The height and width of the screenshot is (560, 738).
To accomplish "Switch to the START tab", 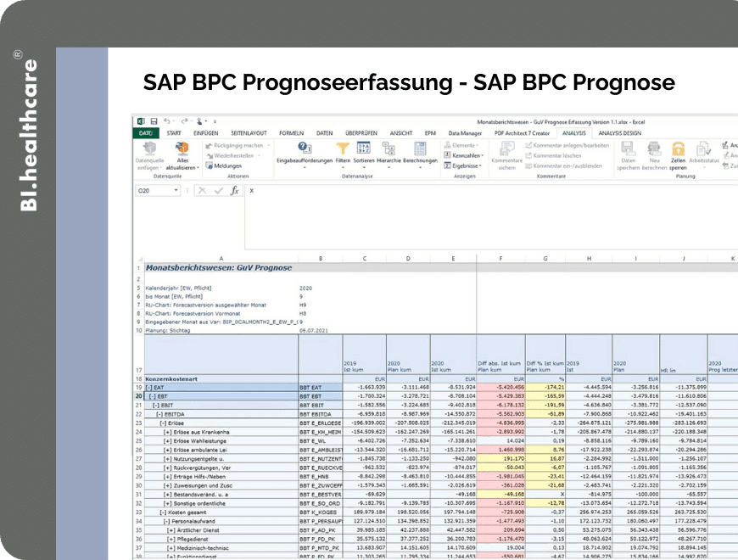I will [174, 133].
